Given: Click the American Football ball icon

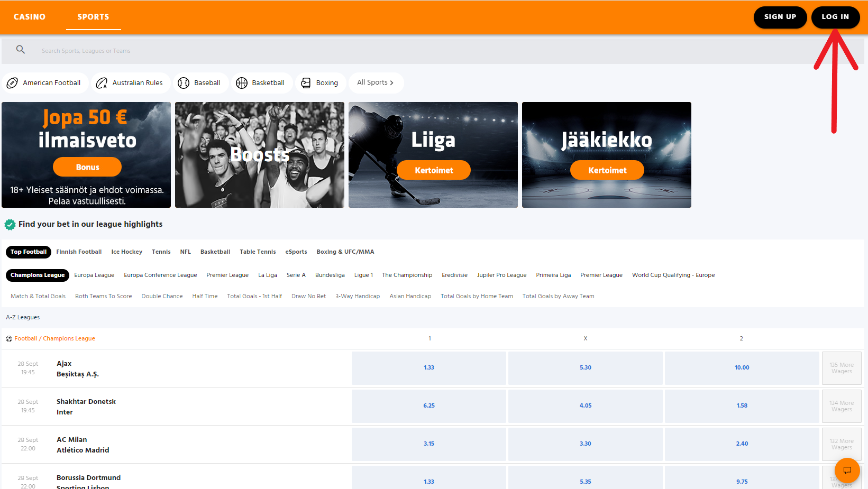Looking at the screenshot, I should pyautogui.click(x=12, y=83).
